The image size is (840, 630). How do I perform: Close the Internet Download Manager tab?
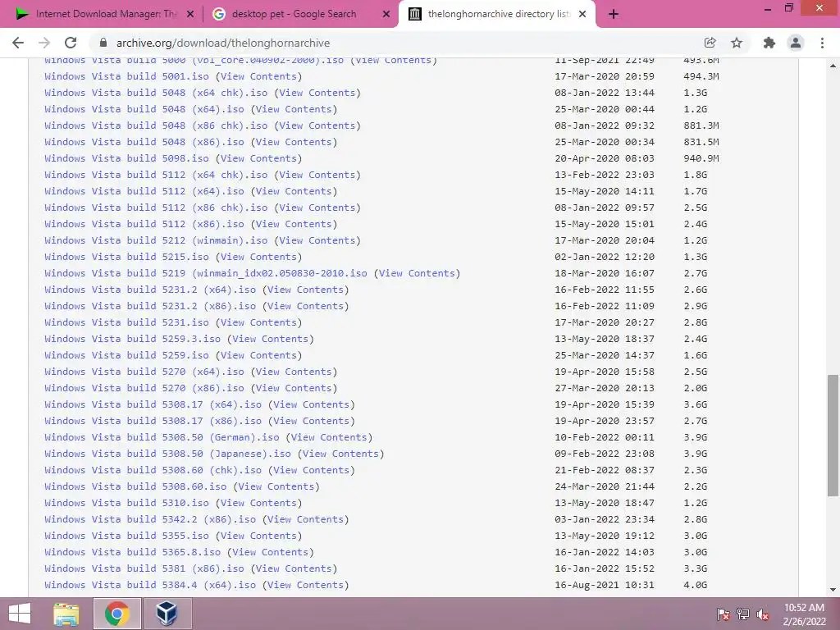pos(190,15)
